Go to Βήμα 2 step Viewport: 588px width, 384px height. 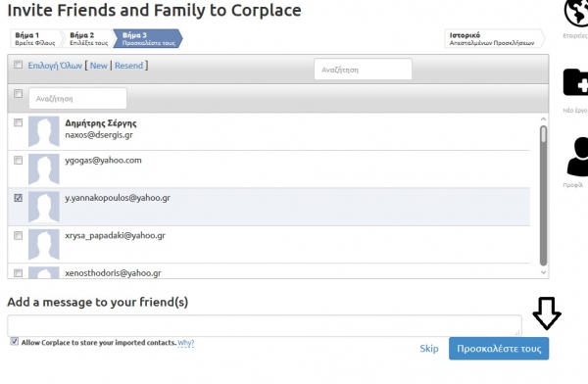[x=88, y=38]
